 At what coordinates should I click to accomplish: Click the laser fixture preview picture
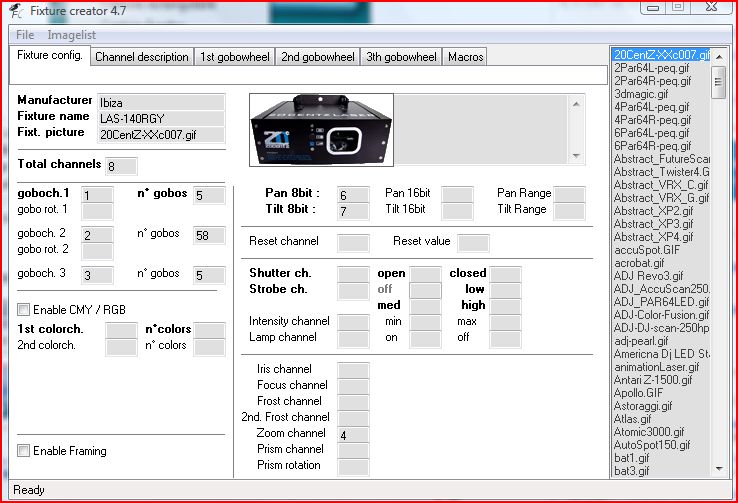click(x=321, y=130)
